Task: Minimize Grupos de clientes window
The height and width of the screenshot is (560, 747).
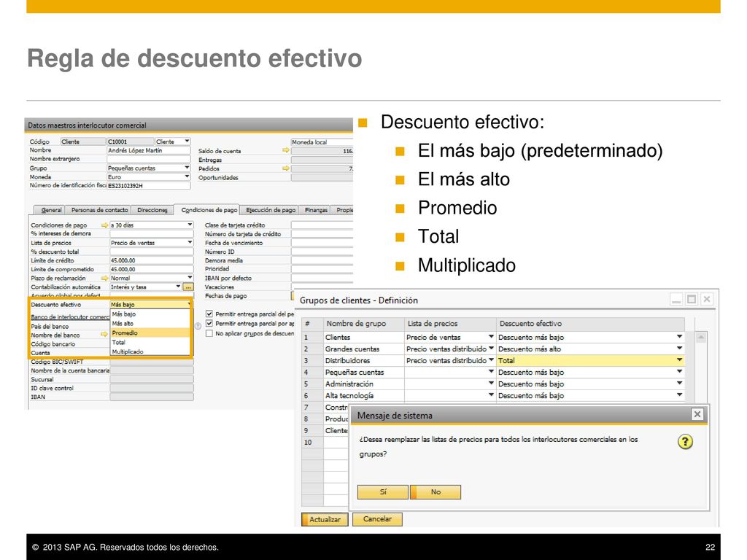Action: 676,299
